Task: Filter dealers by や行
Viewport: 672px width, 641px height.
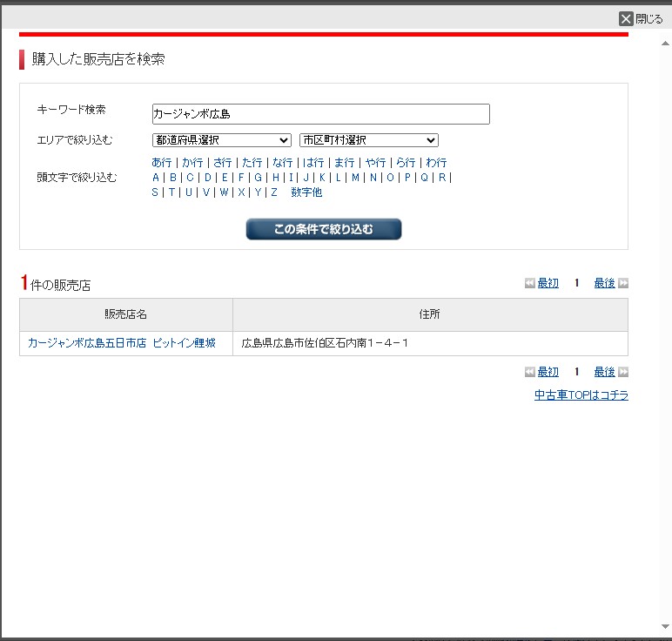Action: pos(375,163)
